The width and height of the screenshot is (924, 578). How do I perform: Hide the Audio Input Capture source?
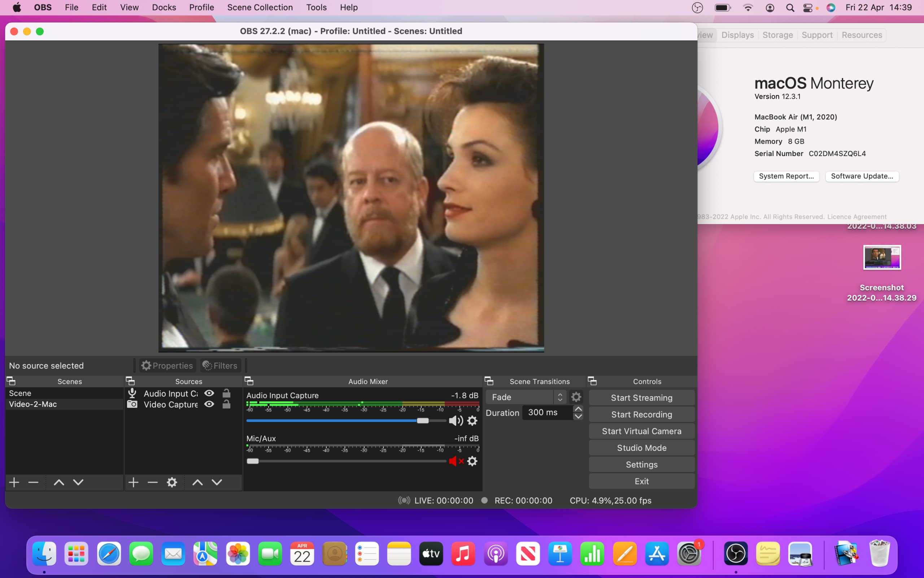pos(209,393)
